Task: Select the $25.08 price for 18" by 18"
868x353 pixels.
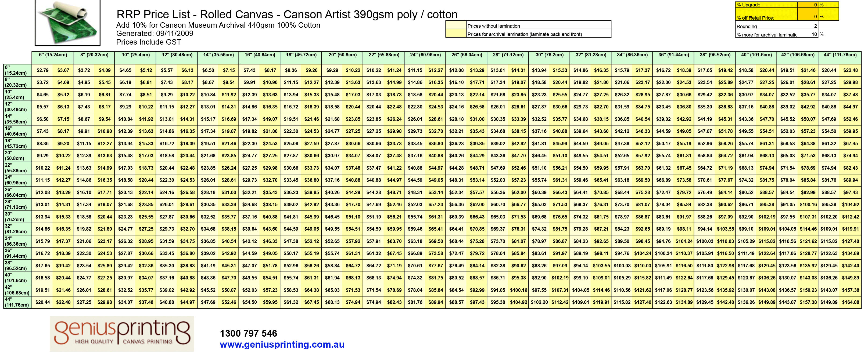Action: pos(291,144)
